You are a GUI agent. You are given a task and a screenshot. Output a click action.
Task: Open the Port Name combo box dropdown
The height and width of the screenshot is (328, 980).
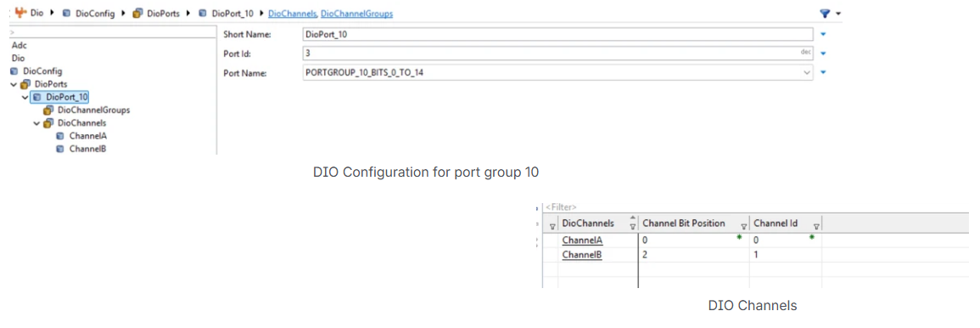tap(806, 73)
